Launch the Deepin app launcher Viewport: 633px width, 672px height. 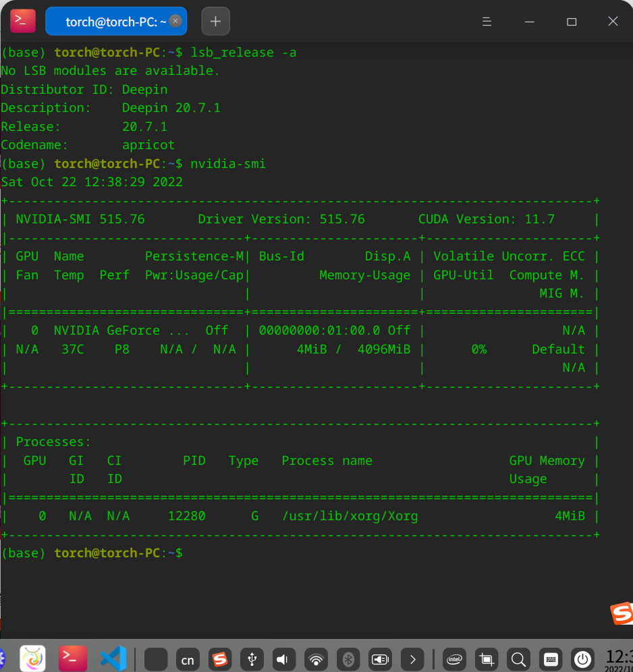[32, 659]
